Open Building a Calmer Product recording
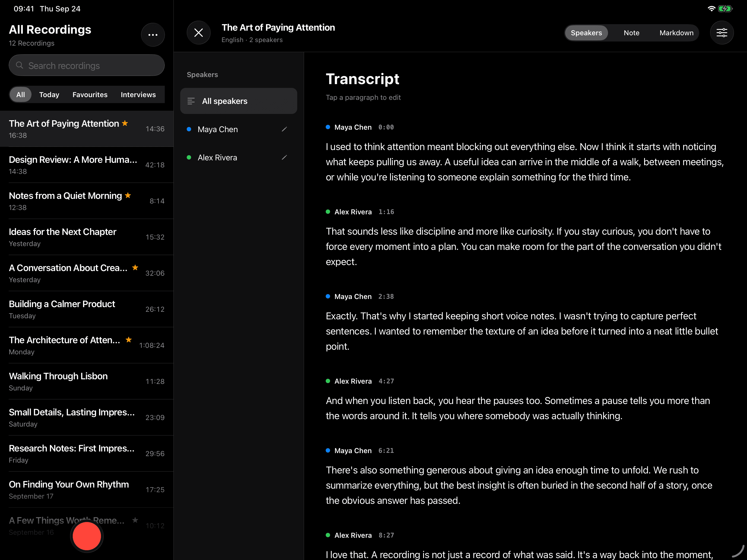Image resolution: width=747 pixels, height=560 pixels. (87, 310)
